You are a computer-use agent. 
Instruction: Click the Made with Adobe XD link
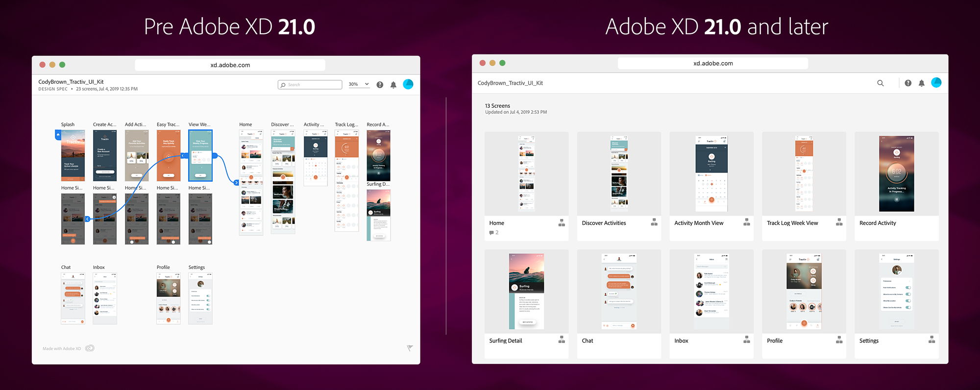tap(62, 349)
